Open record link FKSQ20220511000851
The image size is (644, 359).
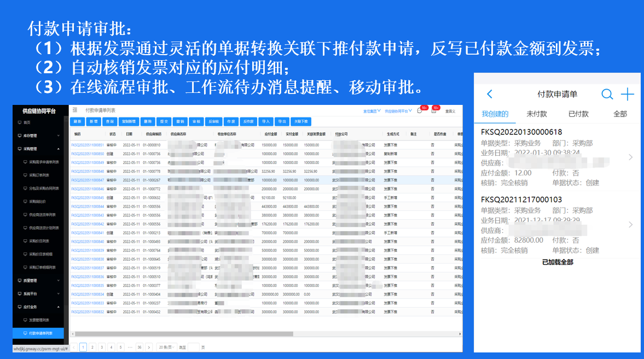tap(87, 145)
